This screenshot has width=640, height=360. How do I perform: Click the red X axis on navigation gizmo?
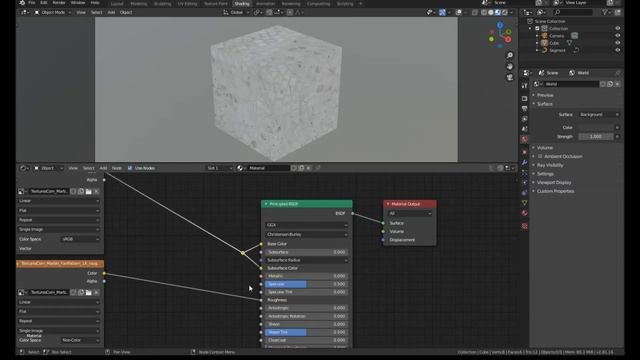[508, 40]
